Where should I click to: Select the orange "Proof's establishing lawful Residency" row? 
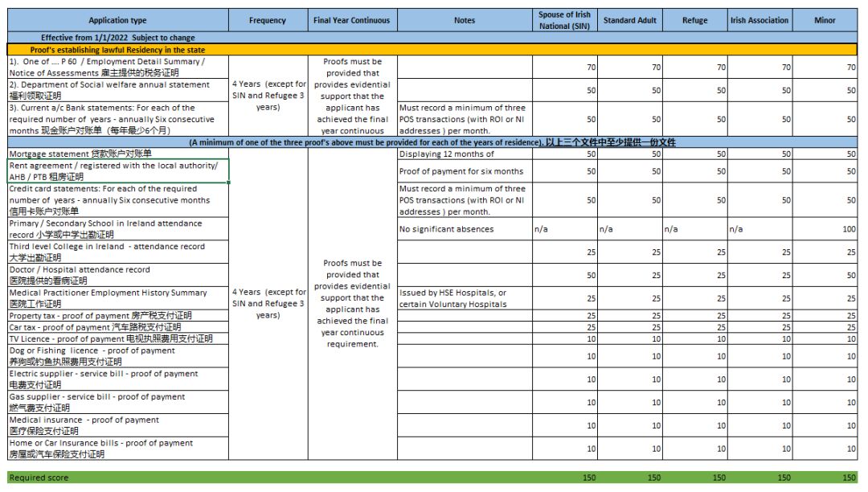click(117, 50)
